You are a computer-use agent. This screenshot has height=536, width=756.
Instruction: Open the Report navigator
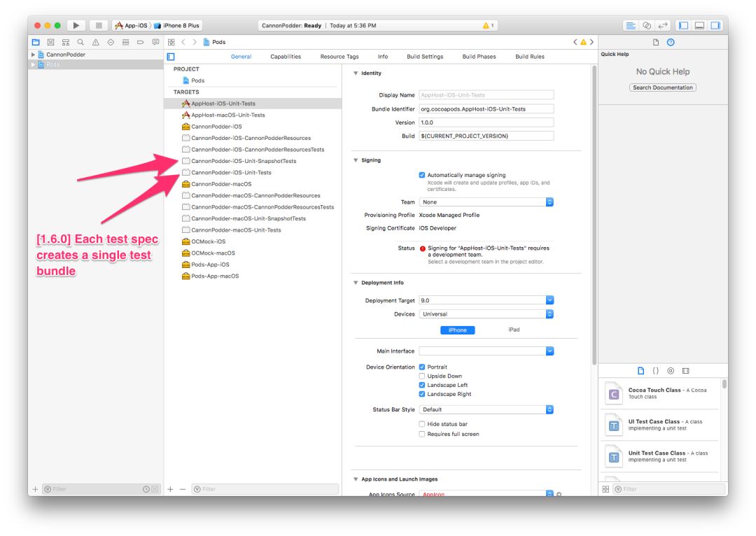point(155,43)
